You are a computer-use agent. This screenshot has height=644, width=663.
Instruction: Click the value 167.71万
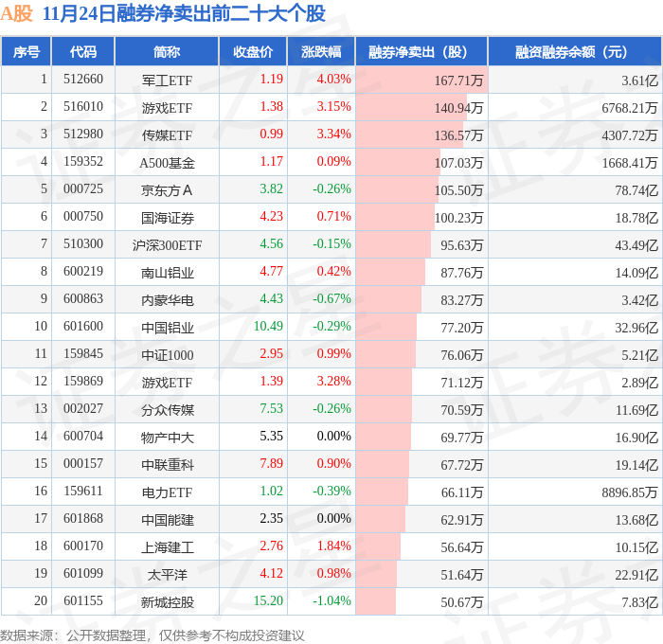pyautogui.click(x=458, y=80)
